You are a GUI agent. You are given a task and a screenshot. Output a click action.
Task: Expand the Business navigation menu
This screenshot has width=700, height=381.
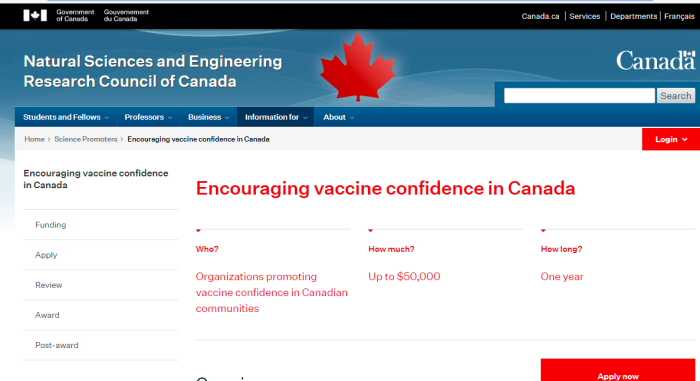tap(208, 117)
